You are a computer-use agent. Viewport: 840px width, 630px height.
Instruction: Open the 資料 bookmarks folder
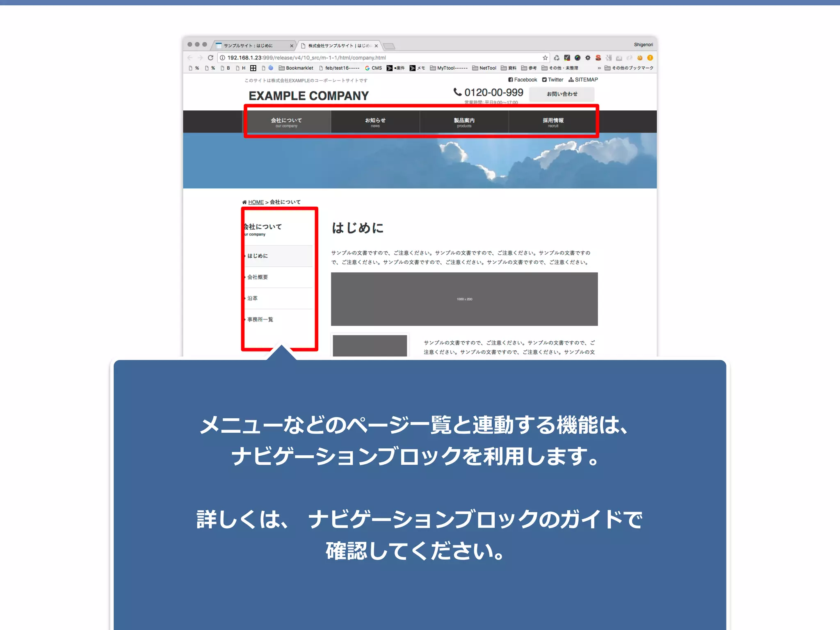(509, 68)
